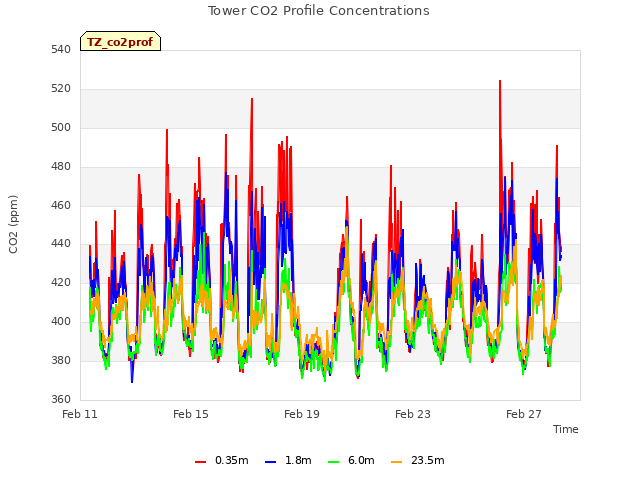Click the 380 y-axis tick label

(61, 360)
